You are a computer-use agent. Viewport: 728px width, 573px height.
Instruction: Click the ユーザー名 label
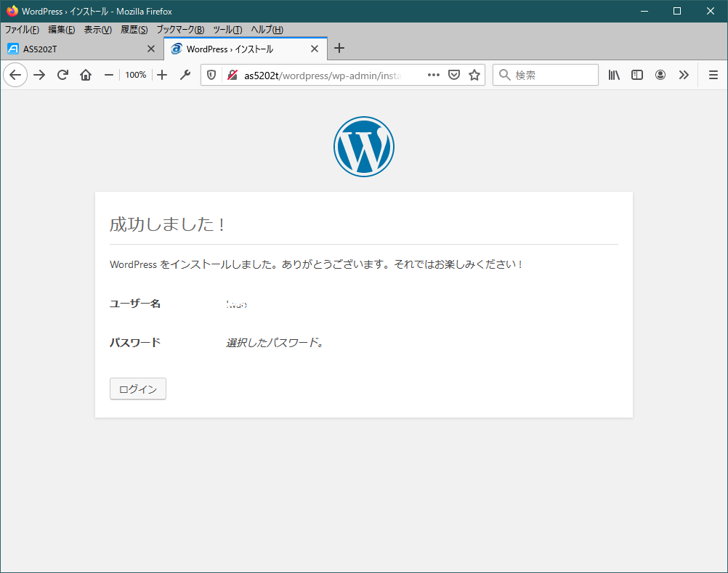[135, 304]
